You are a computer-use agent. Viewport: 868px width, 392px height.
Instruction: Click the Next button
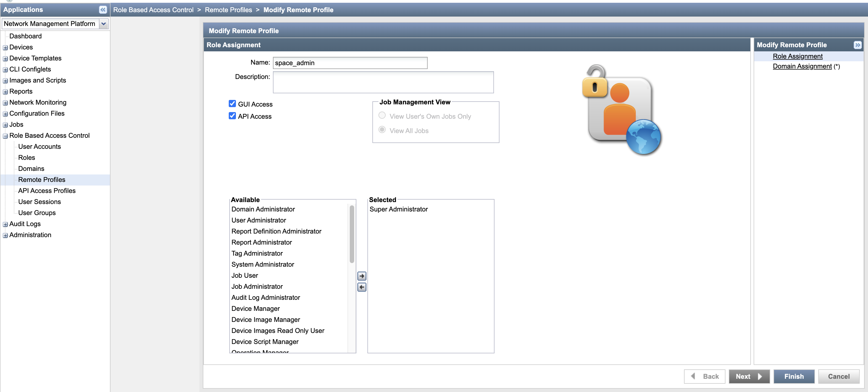(x=749, y=376)
